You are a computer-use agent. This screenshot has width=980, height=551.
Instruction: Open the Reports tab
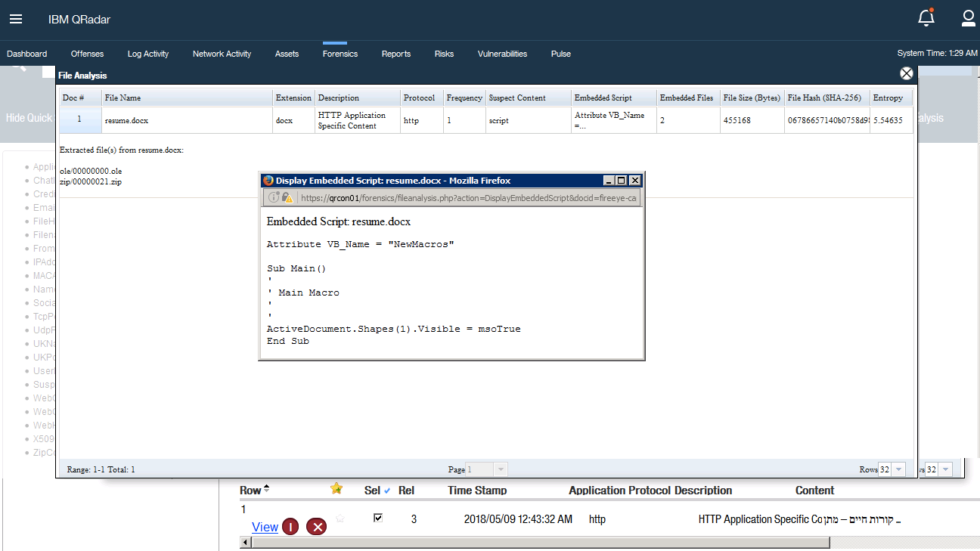(x=396, y=54)
